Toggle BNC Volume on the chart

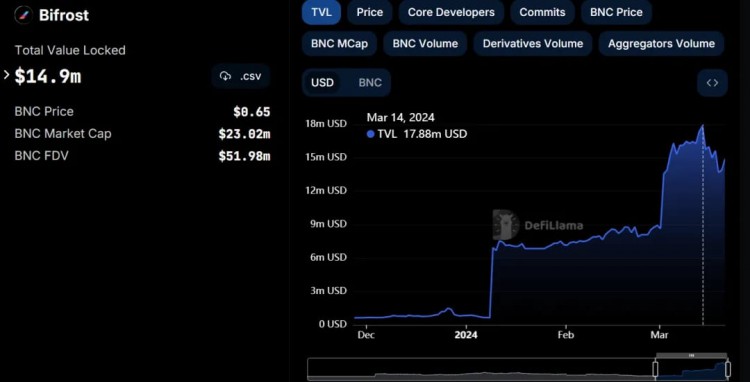[x=425, y=44]
